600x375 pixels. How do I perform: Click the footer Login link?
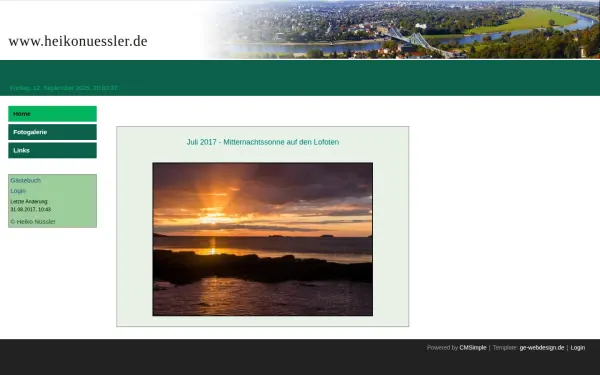(x=578, y=347)
